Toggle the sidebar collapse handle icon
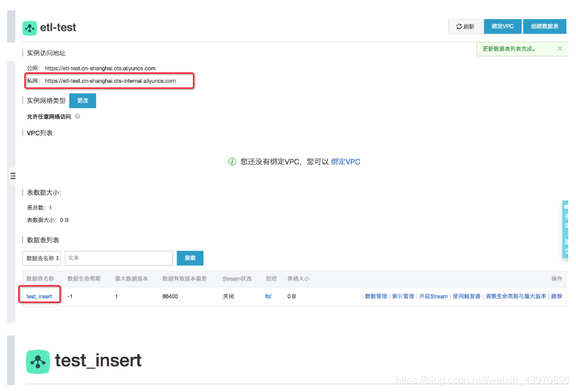The image size is (576, 392). pyautogui.click(x=13, y=176)
